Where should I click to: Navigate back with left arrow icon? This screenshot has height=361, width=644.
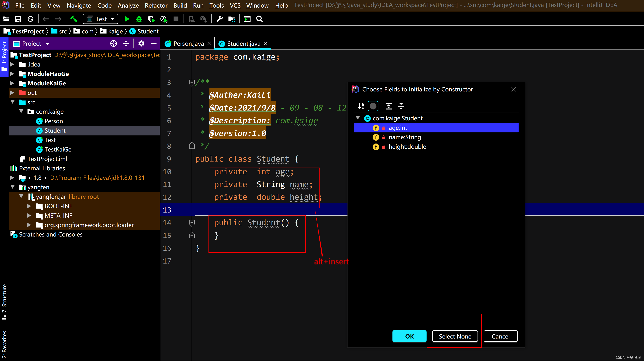click(46, 19)
